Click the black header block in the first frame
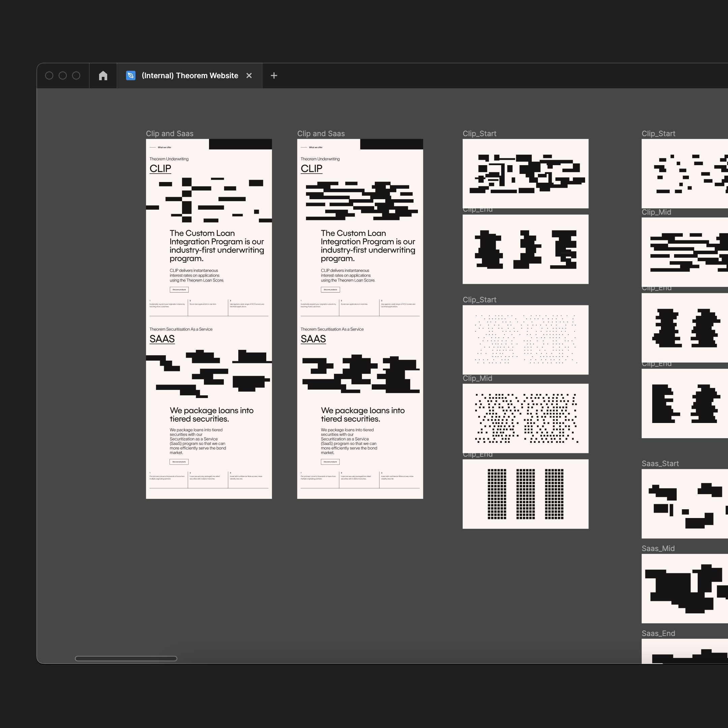This screenshot has height=728, width=728. [x=240, y=144]
